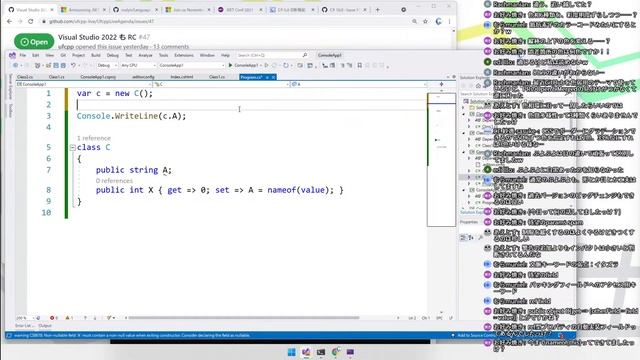Switch to Class2.cs editor tab

tap(25, 77)
